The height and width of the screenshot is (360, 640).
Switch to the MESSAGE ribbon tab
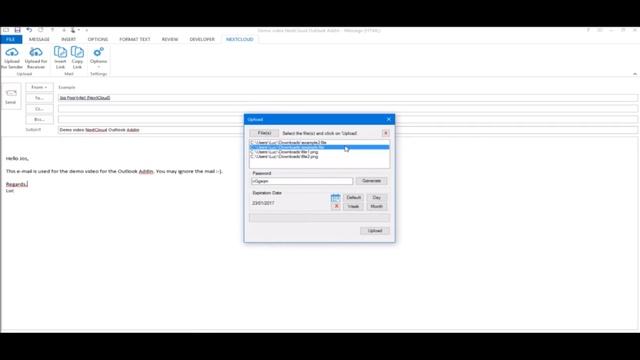click(39, 39)
